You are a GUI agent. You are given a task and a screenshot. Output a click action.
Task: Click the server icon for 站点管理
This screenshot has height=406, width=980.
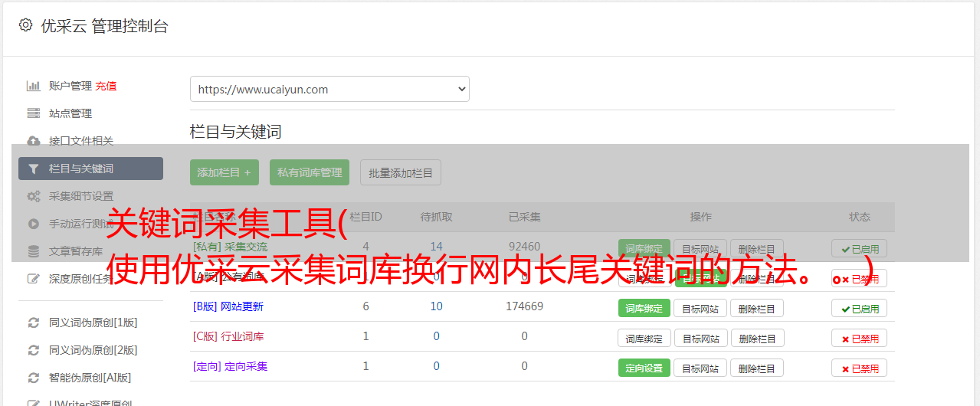point(34,113)
